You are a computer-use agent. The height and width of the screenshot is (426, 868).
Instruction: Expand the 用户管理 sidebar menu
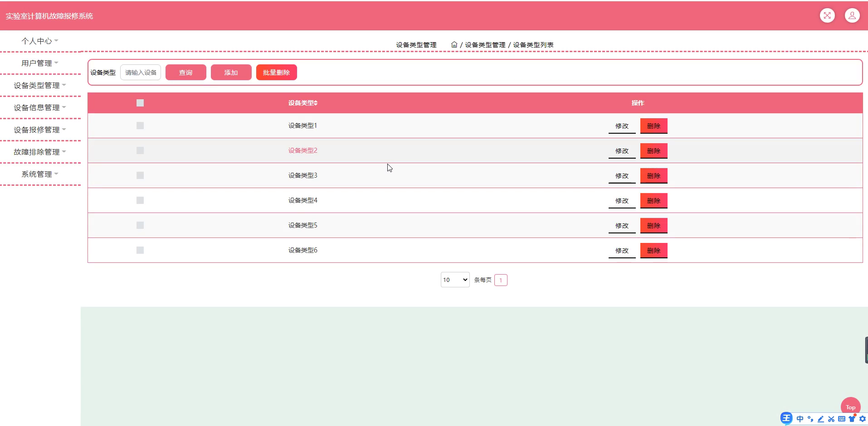pyautogui.click(x=40, y=63)
